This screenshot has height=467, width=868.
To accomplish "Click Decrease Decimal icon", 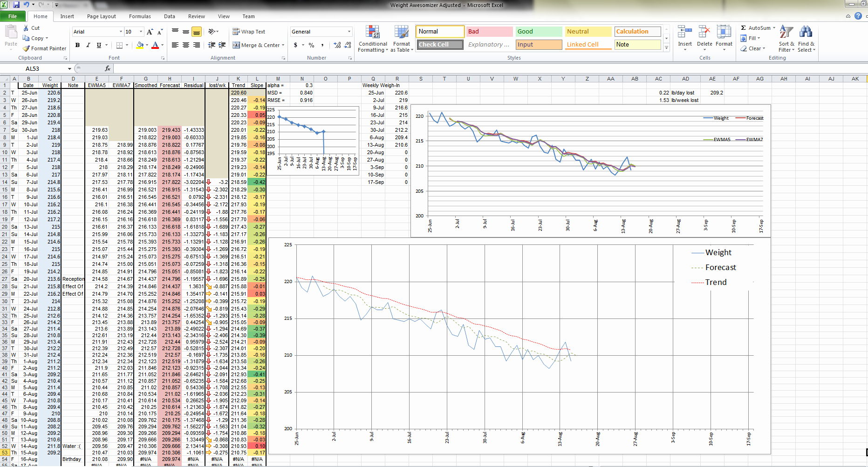I will point(348,45).
